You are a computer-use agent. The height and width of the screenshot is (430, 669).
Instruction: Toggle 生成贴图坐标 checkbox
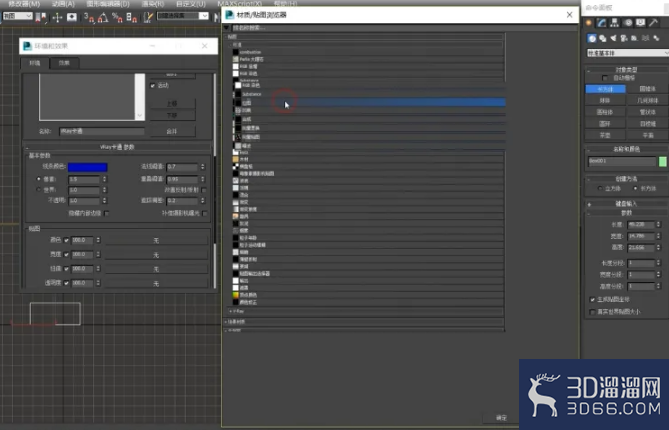[x=592, y=299]
